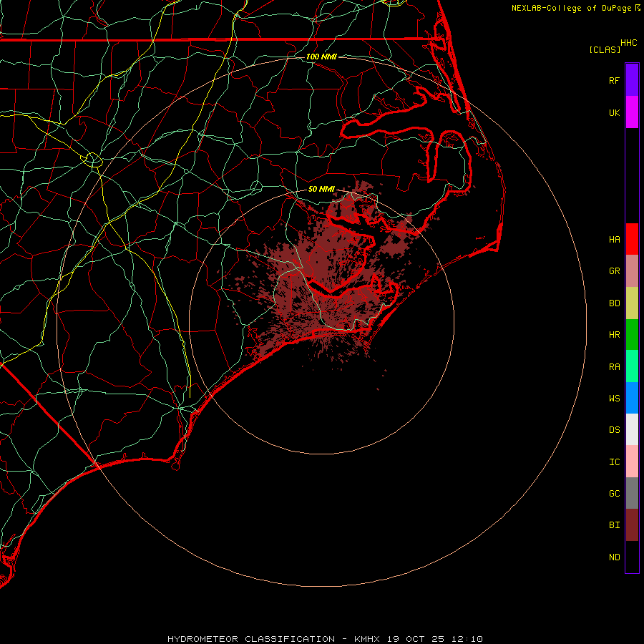The height and width of the screenshot is (644, 644).
Task: Click the GR pink legend swatch
Action: 632,271
